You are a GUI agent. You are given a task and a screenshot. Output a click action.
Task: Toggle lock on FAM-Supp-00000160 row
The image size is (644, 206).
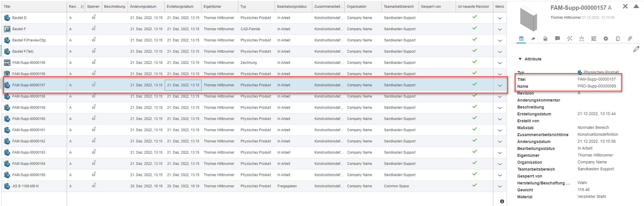[x=94, y=118]
